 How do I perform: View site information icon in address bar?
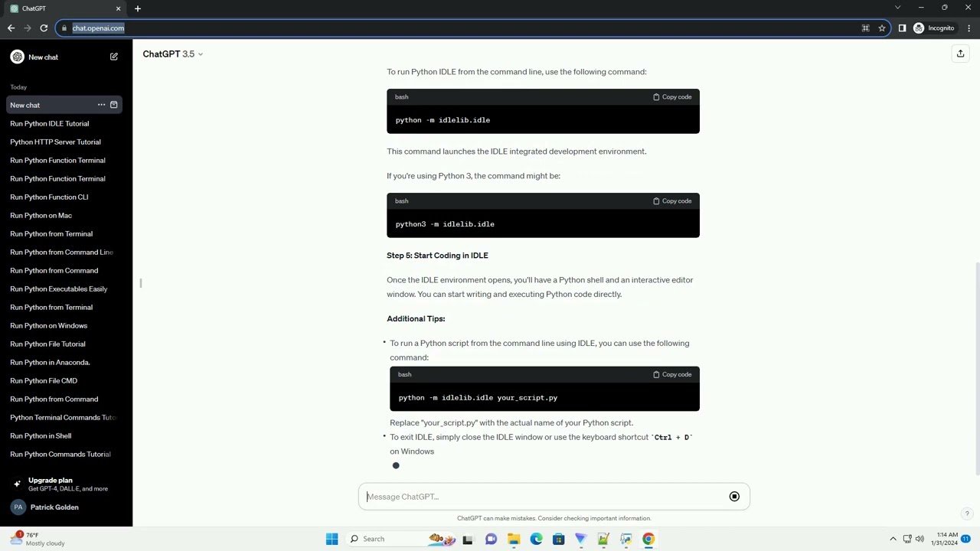pyautogui.click(x=64, y=28)
